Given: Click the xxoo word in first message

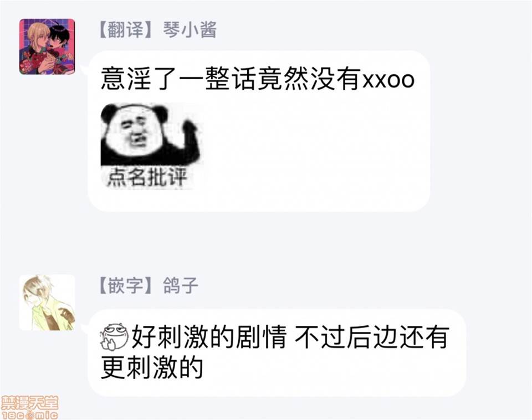Looking at the screenshot, I should (389, 80).
